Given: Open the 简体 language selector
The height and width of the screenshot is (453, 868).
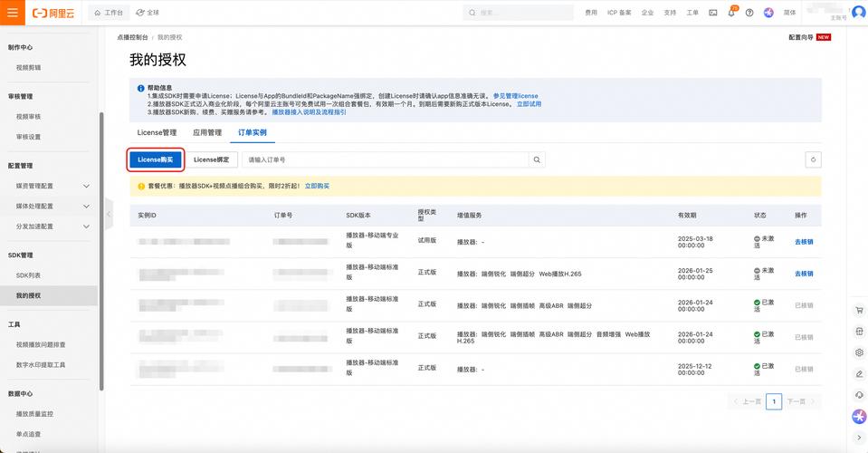Looking at the screenshot, I should click(790, 13).
